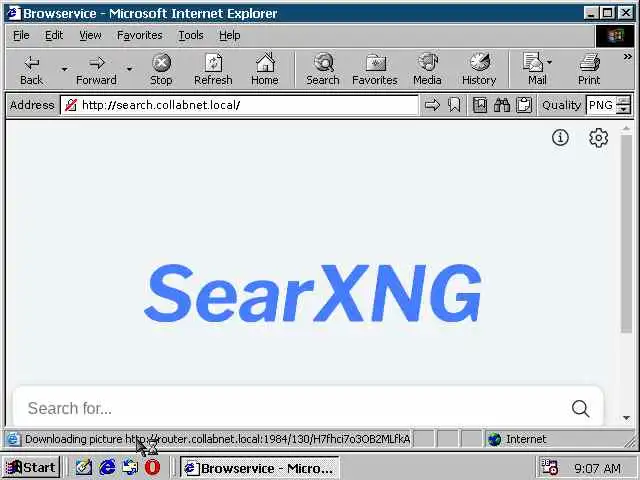The width and height of the screenshot is (640, 480).
Task: Open the File menu
Action: 21,36
